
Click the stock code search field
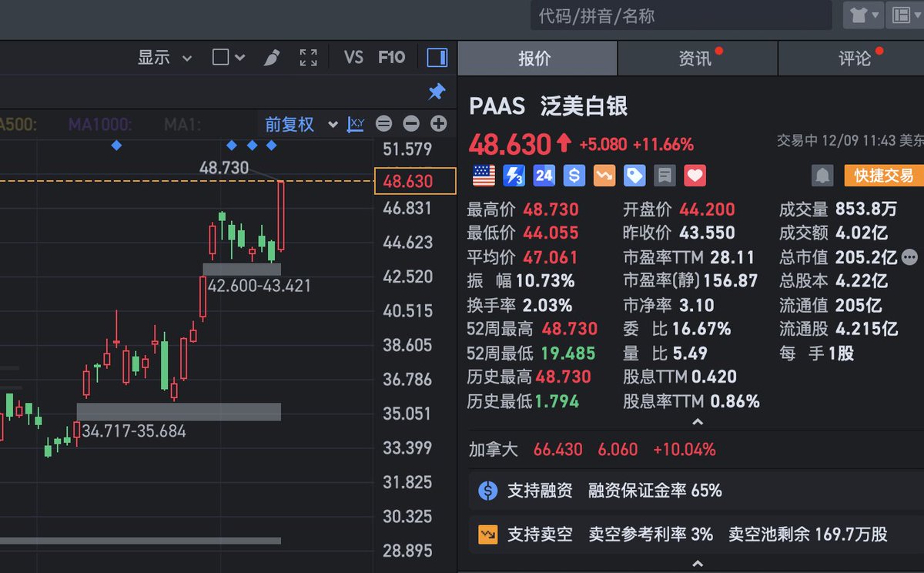coord(681,15)
